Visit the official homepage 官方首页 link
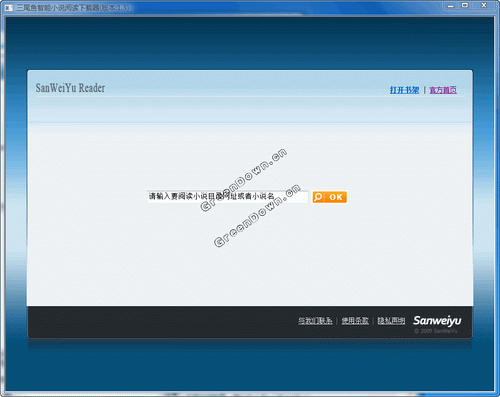 point(443,90)
